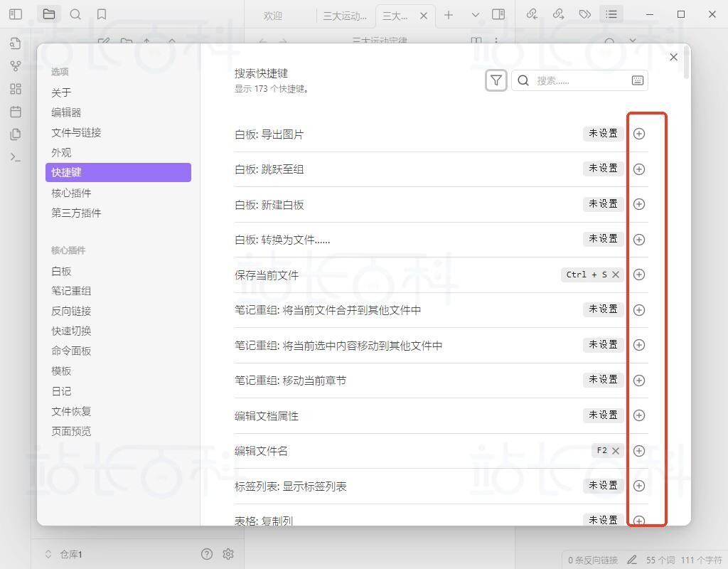728x569 pixels.
Task: Open the 仓库1 vault switcher
Action: click(64, 554)
